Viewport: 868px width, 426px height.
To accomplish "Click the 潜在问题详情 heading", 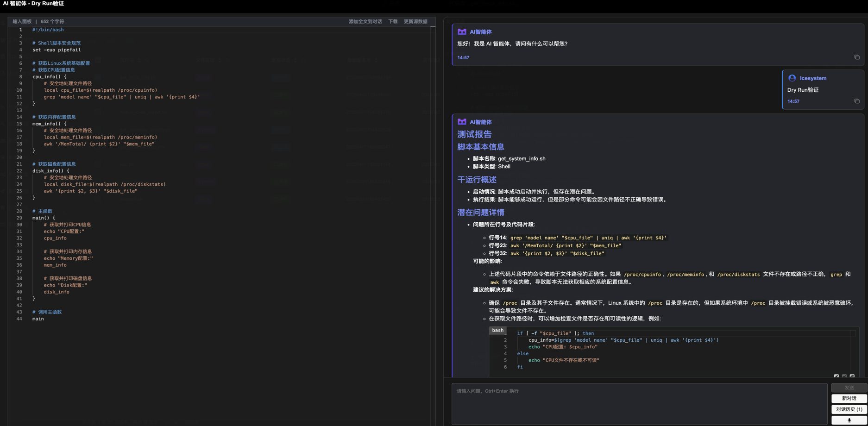I will coord(481,213).
